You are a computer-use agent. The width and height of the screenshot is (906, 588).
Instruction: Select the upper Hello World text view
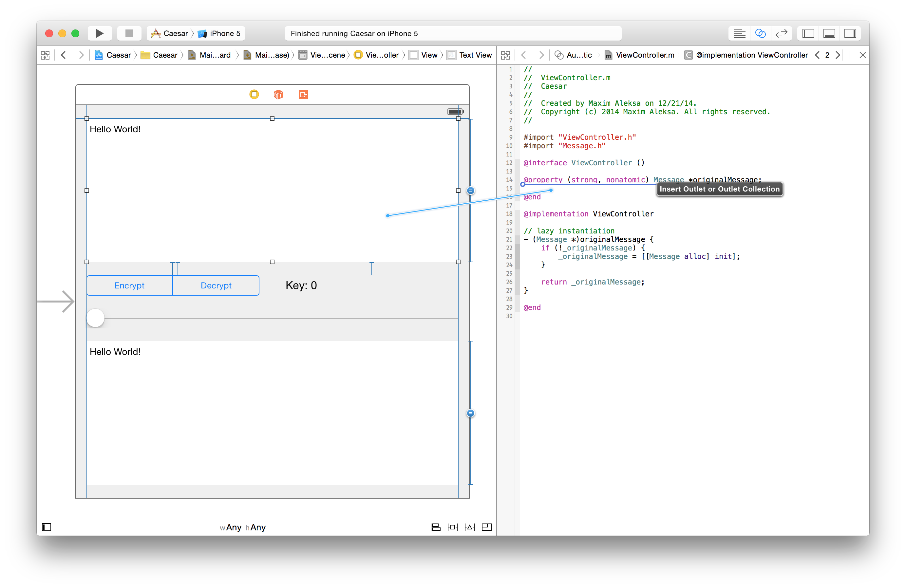click(272, 190)
